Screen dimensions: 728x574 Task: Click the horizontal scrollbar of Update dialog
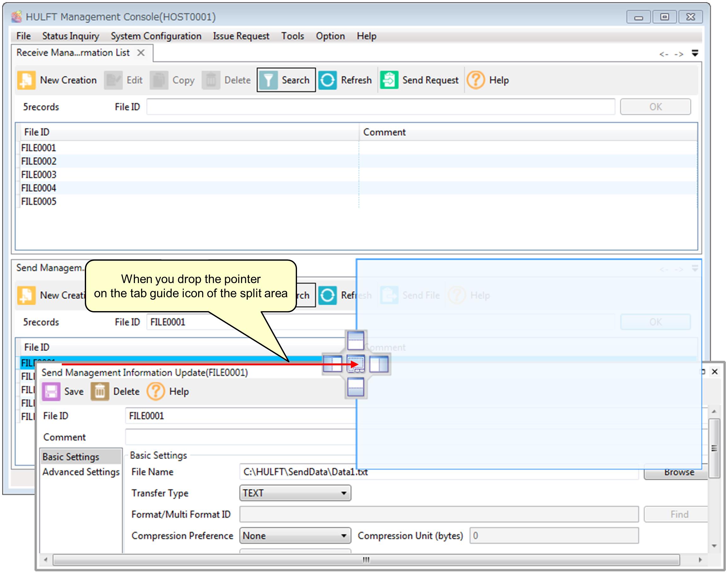click(x=366, y=560)
